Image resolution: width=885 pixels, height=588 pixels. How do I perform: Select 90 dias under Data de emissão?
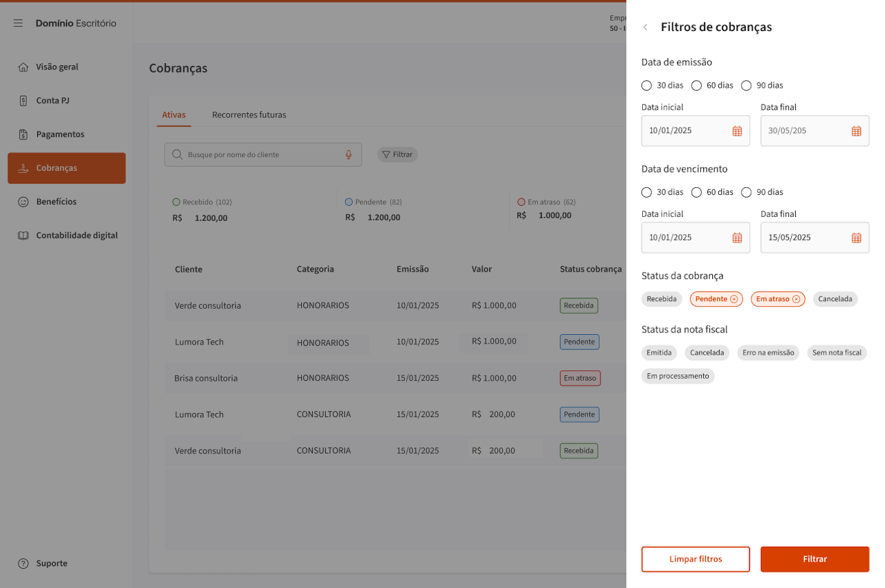point(746,86)
